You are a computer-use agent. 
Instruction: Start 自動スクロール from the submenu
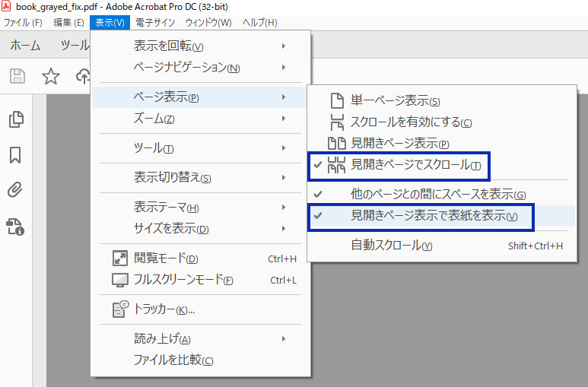click(x=442, y=246)
